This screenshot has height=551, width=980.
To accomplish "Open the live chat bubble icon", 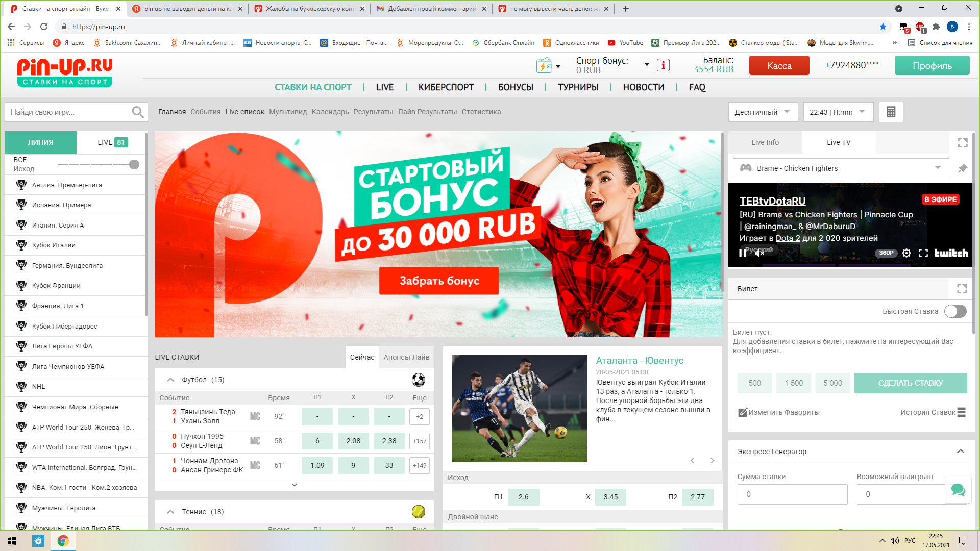I will 958,490.
